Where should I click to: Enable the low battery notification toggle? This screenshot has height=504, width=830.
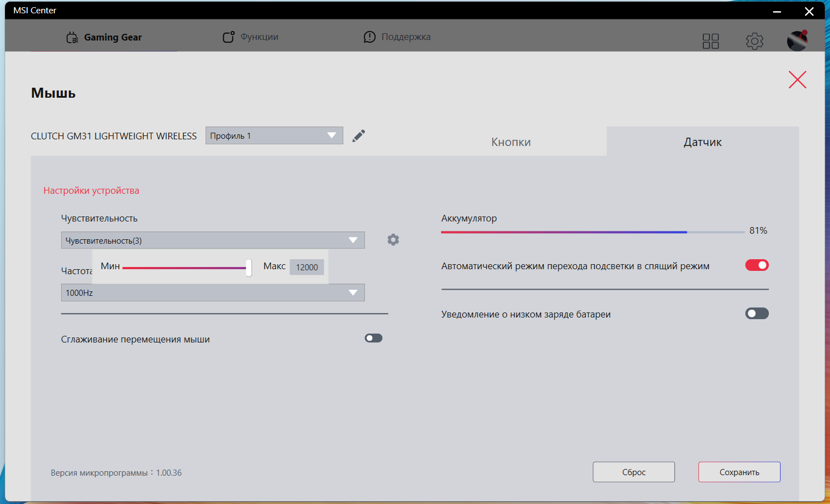pyautogui.click(x=757, y=314)
